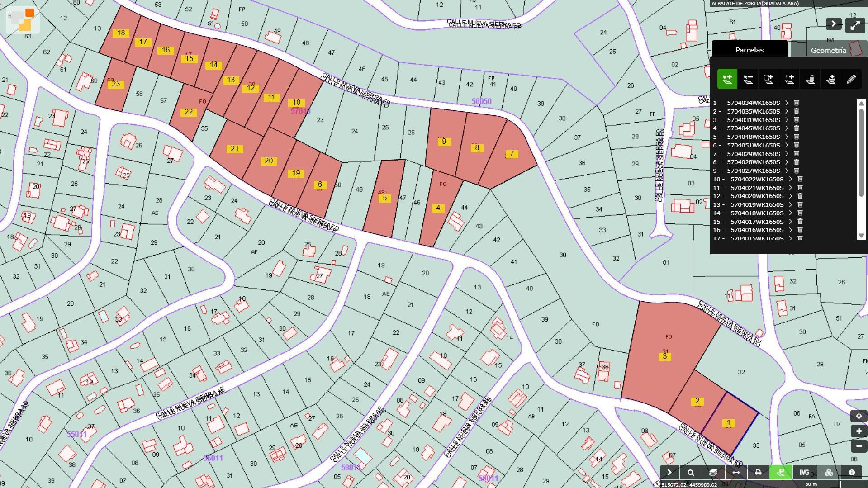Delete parcel 5704045WK1650S from the list
The height and width of the screenshot is (488, 868).
797,128
